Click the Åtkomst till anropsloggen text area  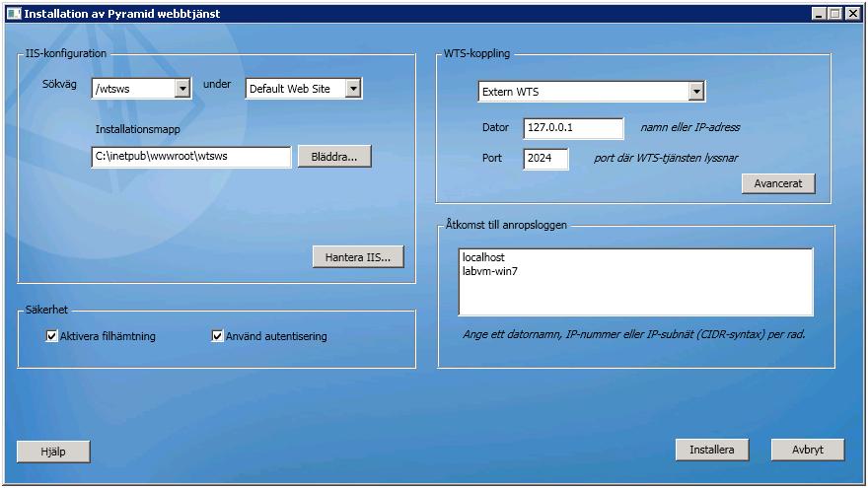635,282
